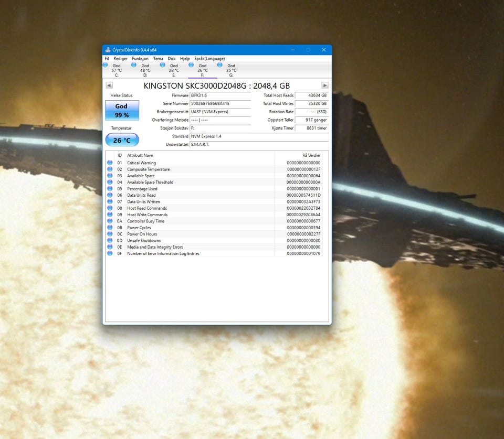This screenshot has width=504, height=439.
Task: Click the status orb for Composite Temperature
Action: point(110,169)
